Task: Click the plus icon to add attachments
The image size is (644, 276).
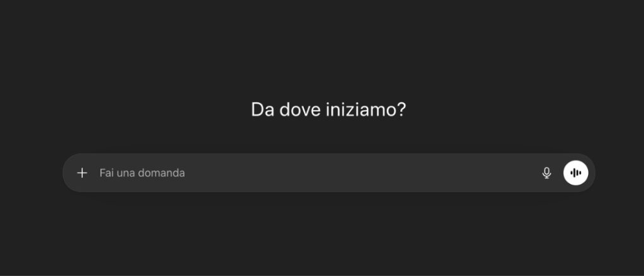Action: coord(82,173)
